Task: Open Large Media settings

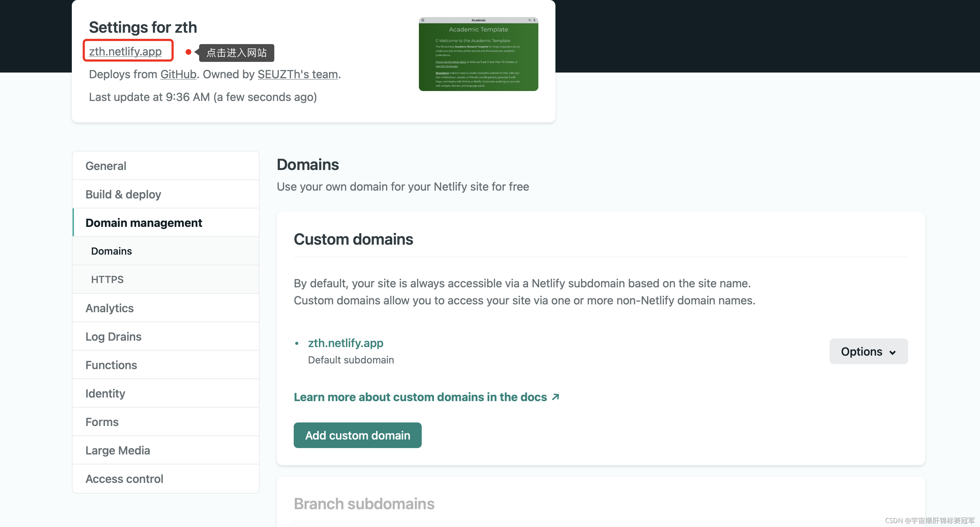Action: click(x=117, y=451)
